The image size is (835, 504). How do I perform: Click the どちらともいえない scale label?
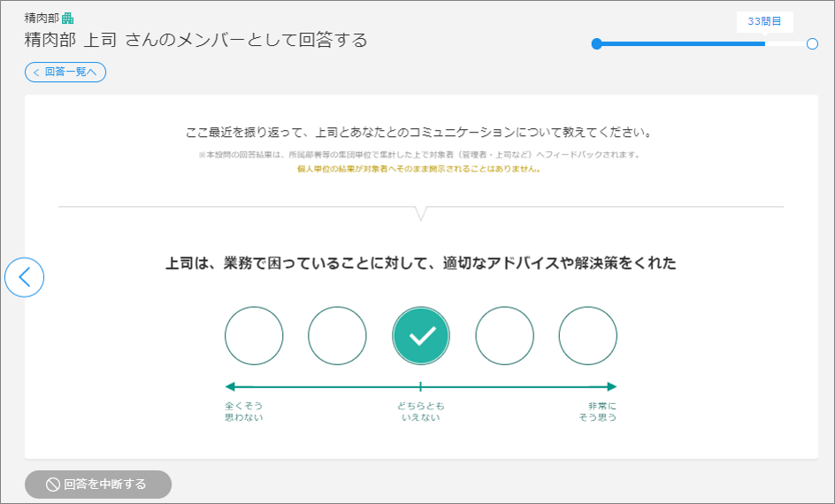pyautogui.click(x=421, y=411)
